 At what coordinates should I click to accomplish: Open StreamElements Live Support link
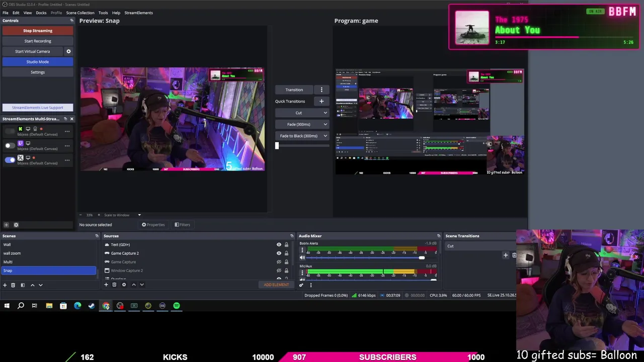pos(38,108)
